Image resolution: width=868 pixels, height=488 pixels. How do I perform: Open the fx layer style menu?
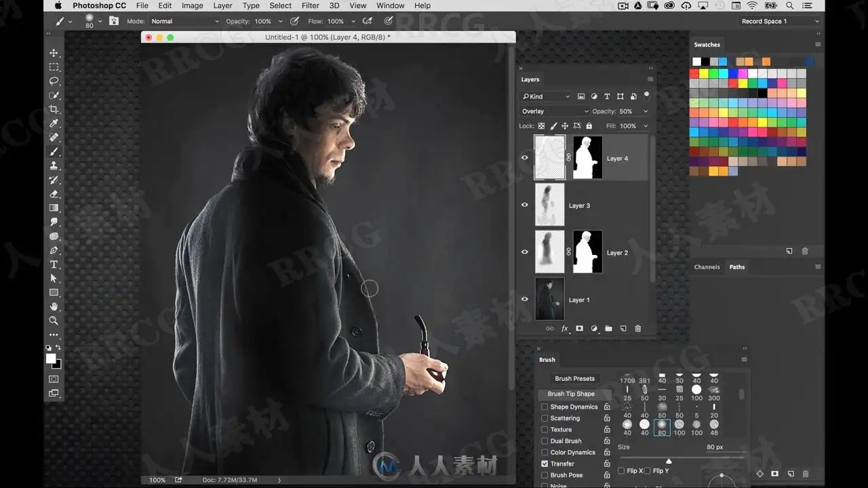[x=564, y=329]
